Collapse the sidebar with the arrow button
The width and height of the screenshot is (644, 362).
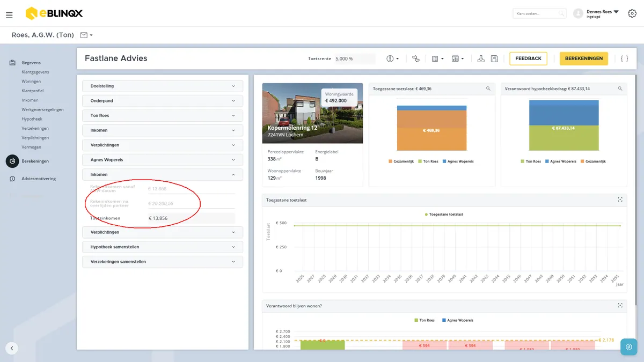coord(12,348)
